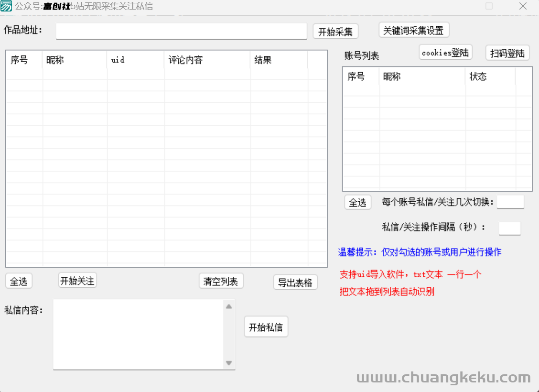The width and height of the screenshot is (539, 392).
Task: Click the app icon in the title bar
Action: 6,6
